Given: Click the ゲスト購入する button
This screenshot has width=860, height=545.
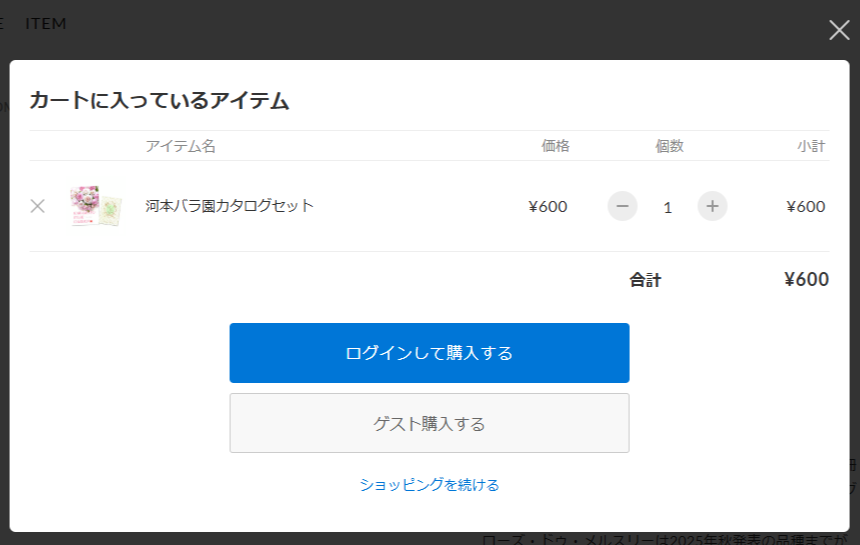Looking at the screenshot, I should (429, 423).
